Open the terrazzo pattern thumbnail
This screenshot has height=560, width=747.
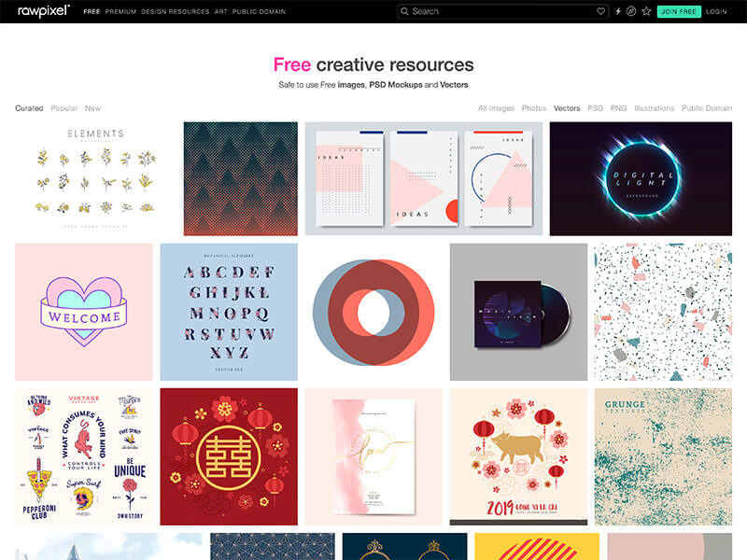(663, 312)
